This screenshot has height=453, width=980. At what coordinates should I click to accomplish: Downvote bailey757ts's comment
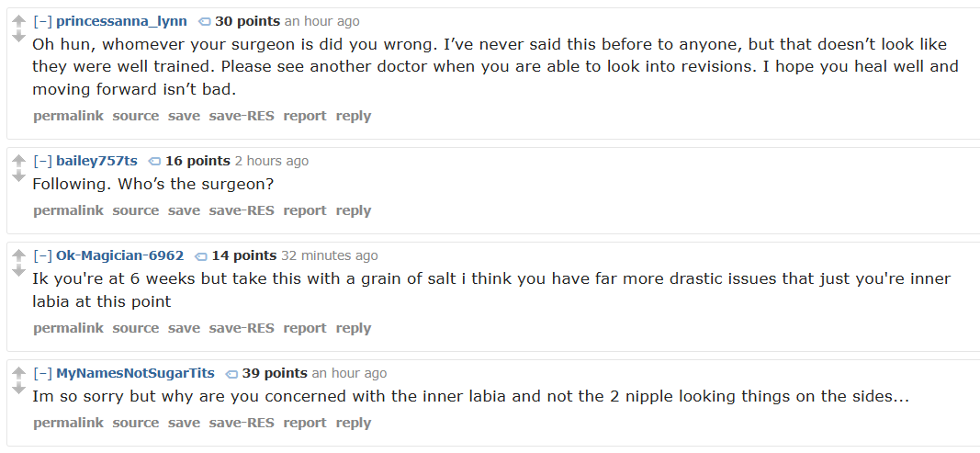[17, 176]
